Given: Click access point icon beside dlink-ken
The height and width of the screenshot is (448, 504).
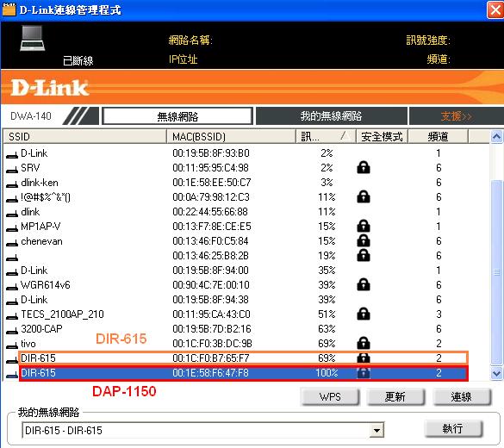Looking at the screenshot, I should [x=12, y=184].
